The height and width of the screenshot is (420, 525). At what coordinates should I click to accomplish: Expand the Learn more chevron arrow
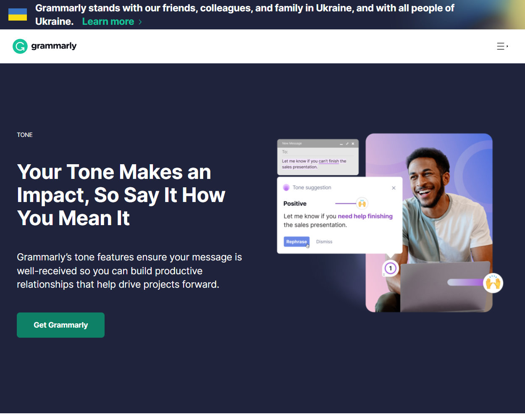[x=140, y=21]
